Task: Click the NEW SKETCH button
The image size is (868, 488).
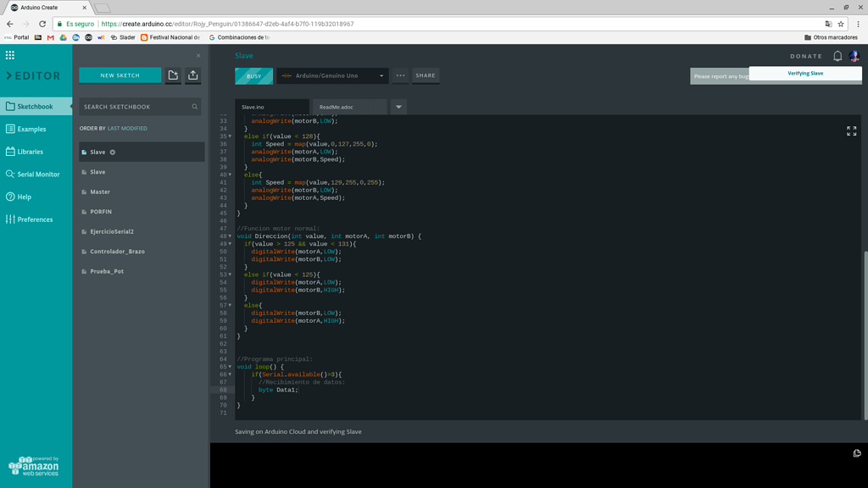Action: click(x=120, y=75)
